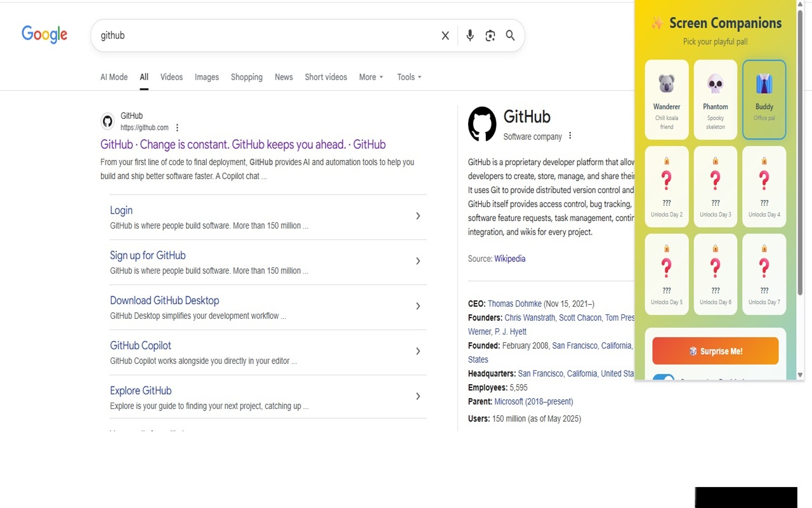Click the Surprise Me! button
The image size is (812, 508).
pos(716,351)
